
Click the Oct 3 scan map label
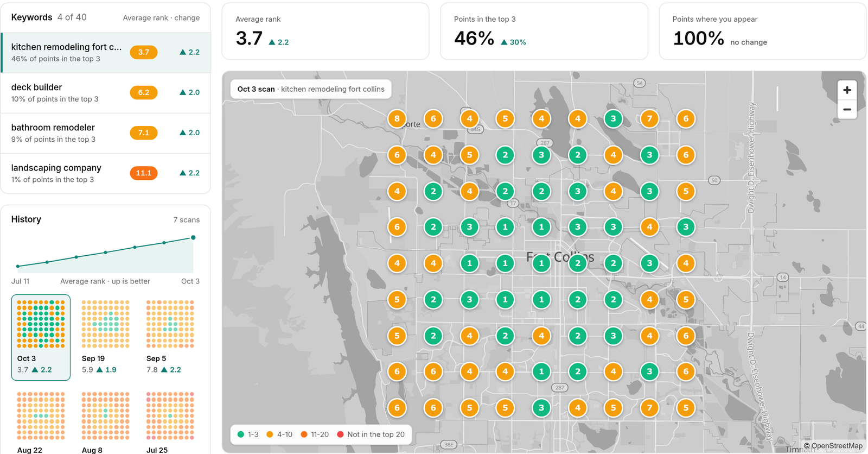click(x=311, y=89)
